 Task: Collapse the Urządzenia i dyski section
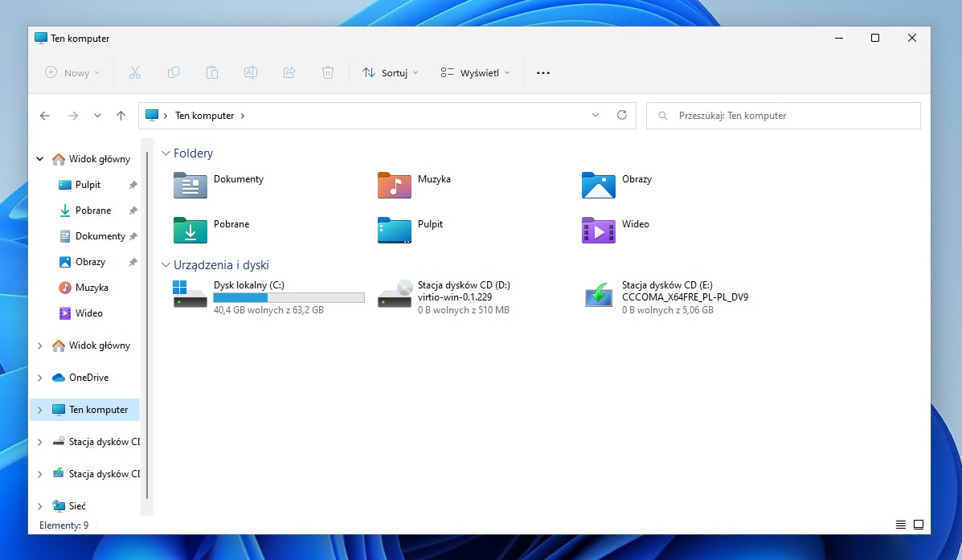click(166, 265)
